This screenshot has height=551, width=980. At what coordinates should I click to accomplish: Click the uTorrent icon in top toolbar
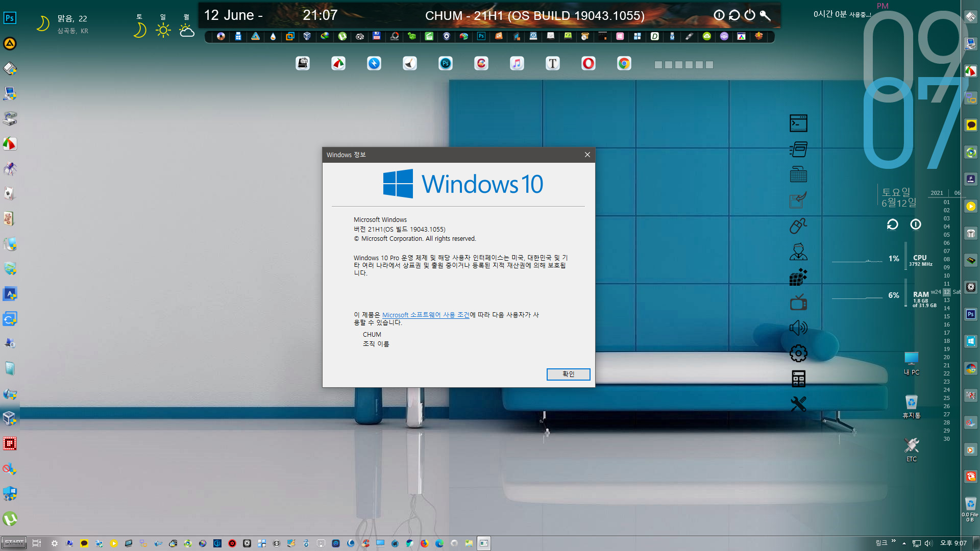coord(342,36)
